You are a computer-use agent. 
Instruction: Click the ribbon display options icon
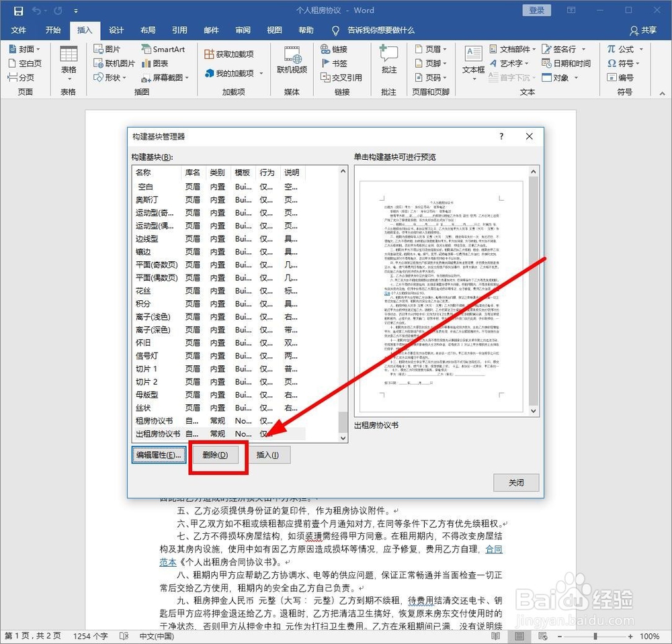[571, 10]
